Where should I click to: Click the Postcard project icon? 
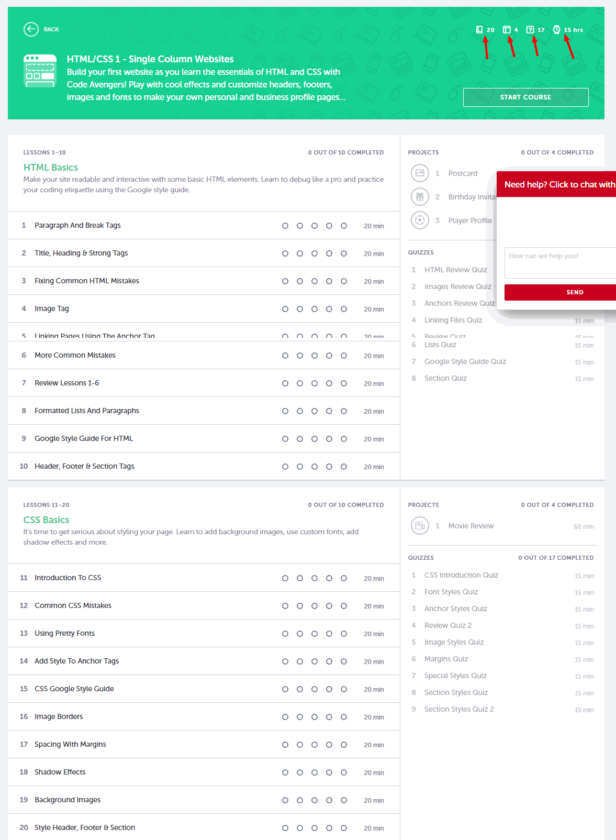[x=420, y=173]
